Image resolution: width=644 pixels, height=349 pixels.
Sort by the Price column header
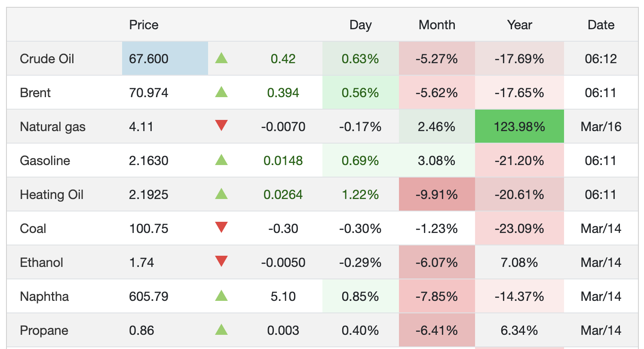[144, 25]
